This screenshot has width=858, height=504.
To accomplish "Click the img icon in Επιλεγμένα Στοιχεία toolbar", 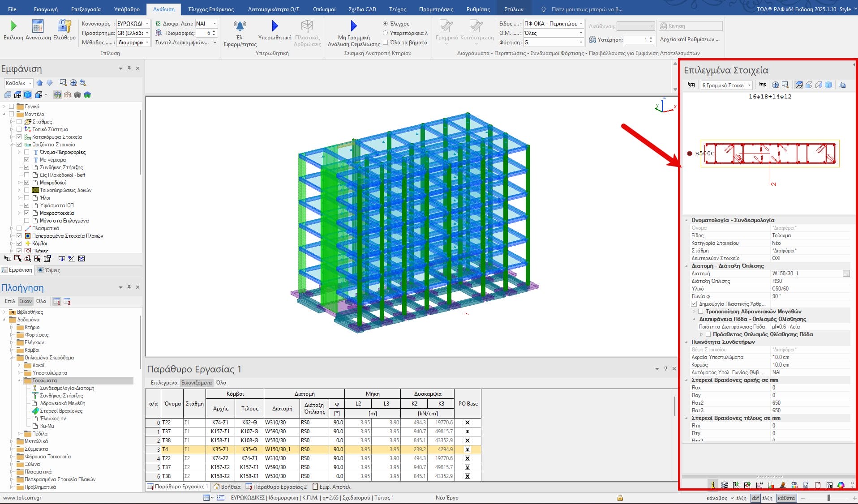I will [x=762, y=85].
